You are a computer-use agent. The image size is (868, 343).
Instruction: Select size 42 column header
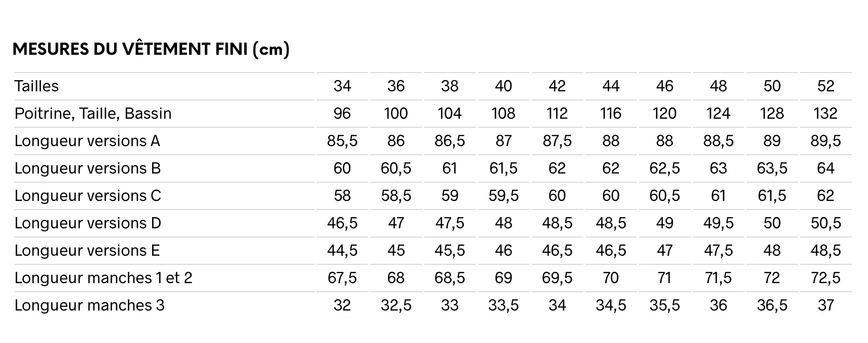point(557,86)
